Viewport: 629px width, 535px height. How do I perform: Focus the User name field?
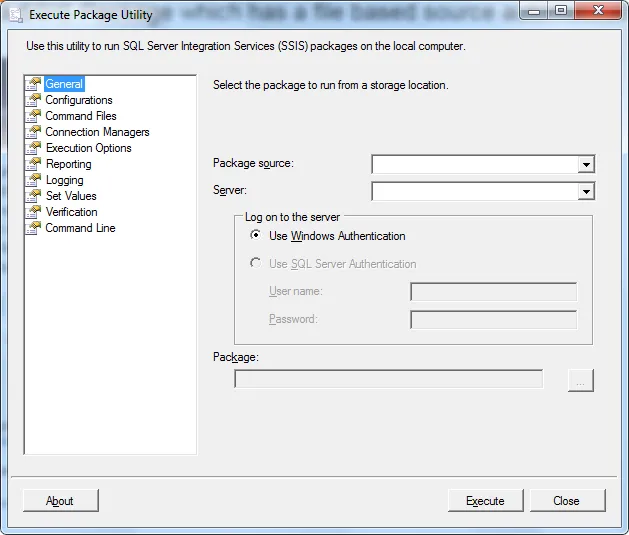pyautogui.click(x=493, y=292)
